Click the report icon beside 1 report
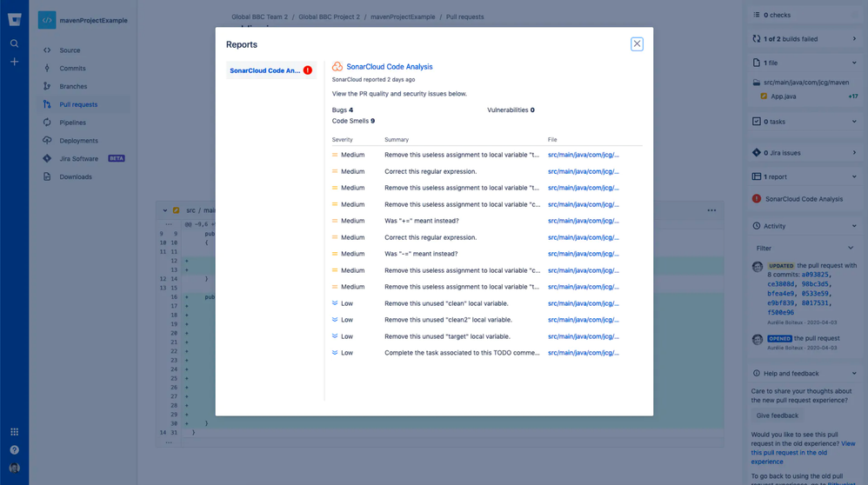 756,176
